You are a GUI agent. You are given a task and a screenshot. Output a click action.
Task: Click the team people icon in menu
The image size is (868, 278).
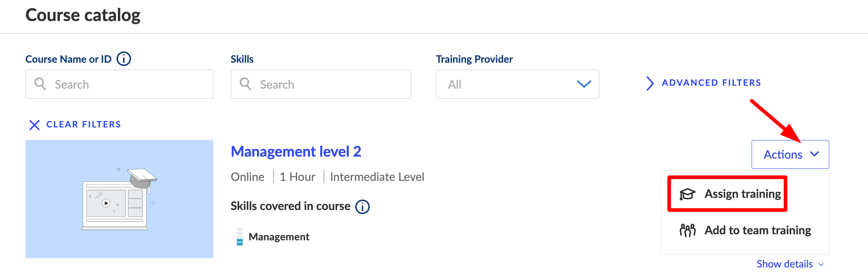tap(687, 230)
